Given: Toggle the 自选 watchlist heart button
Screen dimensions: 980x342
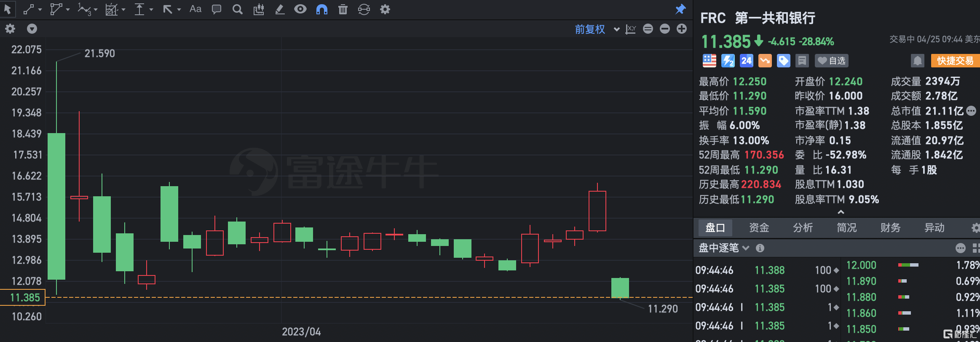Looking at the screenshot, I should (832, 61).
